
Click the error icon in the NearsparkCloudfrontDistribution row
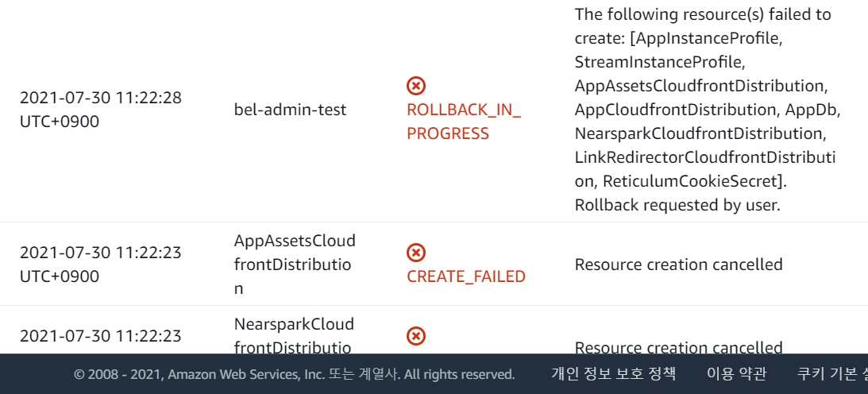pos(415,336)
